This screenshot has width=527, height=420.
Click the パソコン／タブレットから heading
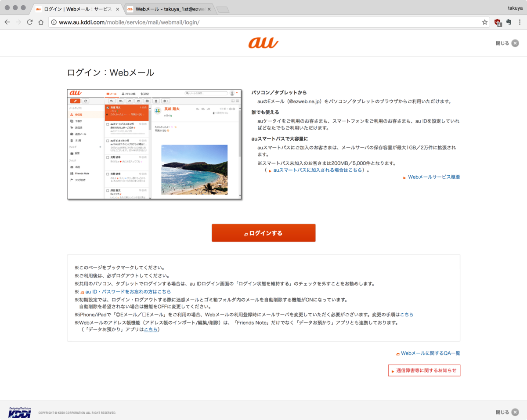[x=279, y=93]
